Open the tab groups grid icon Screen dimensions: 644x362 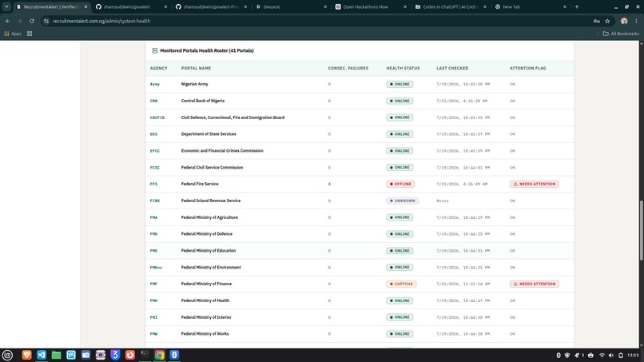click(30, 34)
